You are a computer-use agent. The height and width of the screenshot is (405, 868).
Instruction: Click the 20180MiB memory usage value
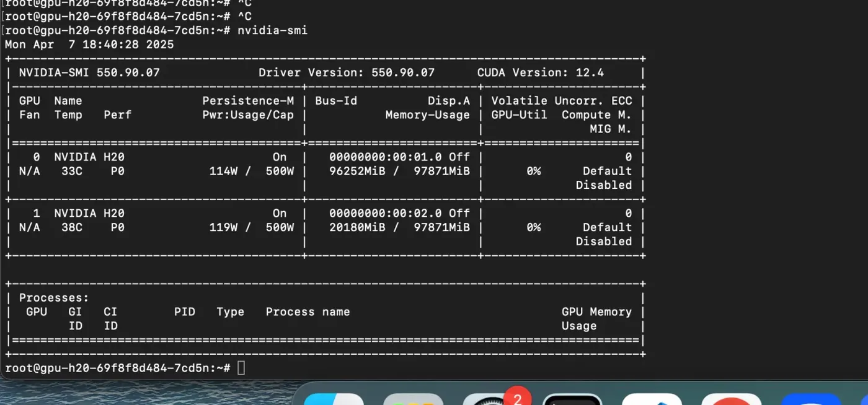(357, 227)
